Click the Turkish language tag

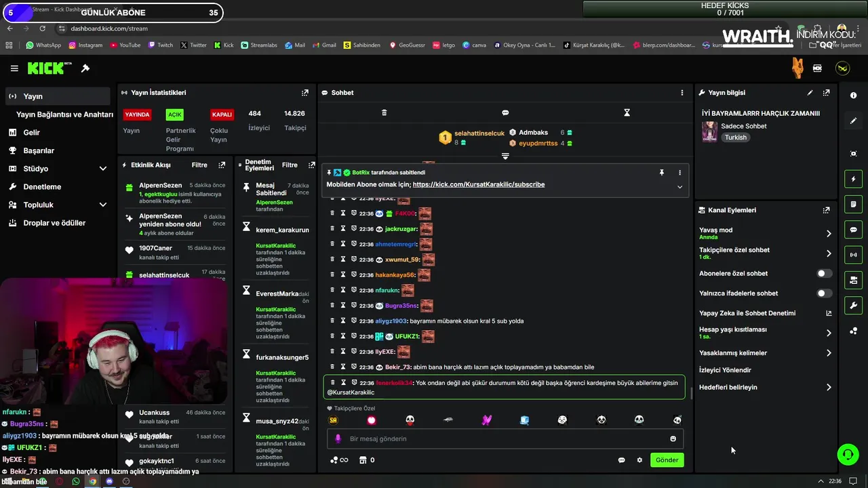[735, 138]
